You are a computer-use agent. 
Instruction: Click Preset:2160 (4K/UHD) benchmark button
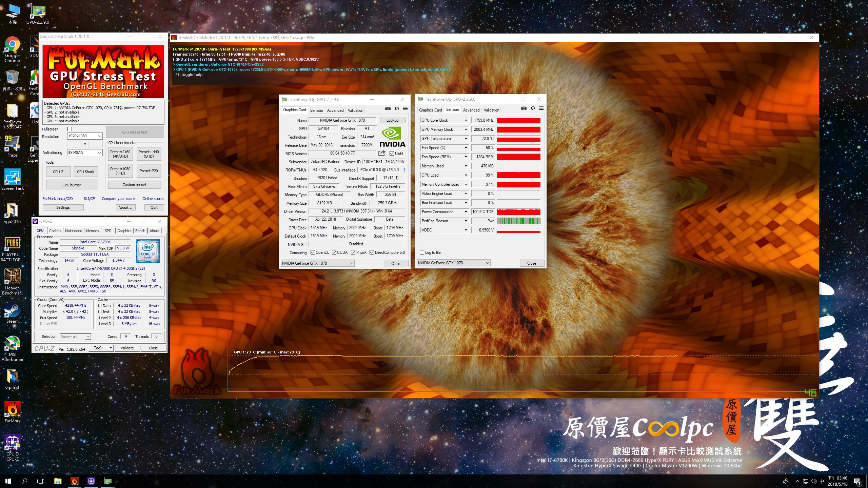[120, 154]
